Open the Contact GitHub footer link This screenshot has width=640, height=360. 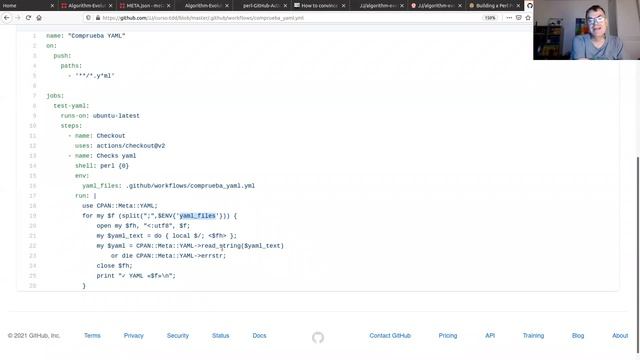390,336
